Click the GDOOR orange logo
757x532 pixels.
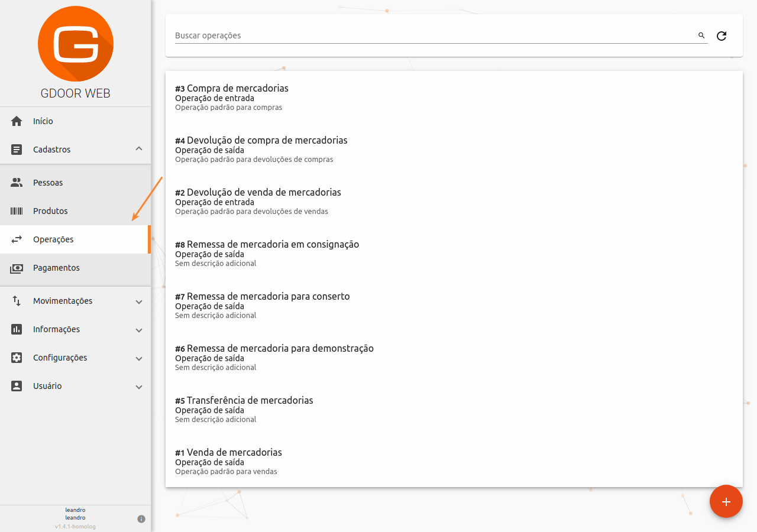[x=76, y=44]
